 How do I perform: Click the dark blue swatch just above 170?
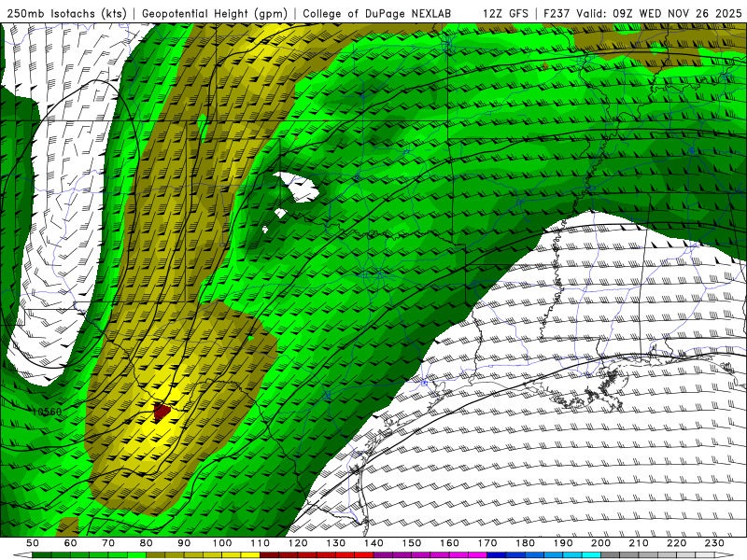(x=497, y=554)
